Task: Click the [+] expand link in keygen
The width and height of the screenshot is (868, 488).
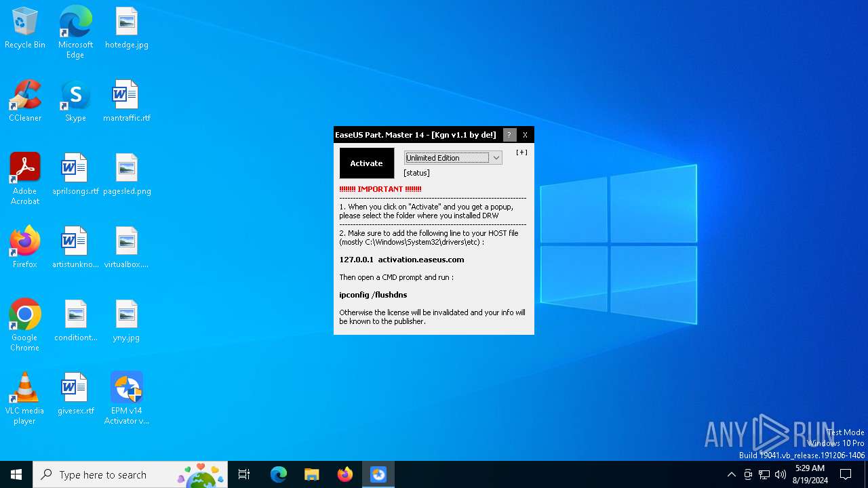Action: coord(521,152)
